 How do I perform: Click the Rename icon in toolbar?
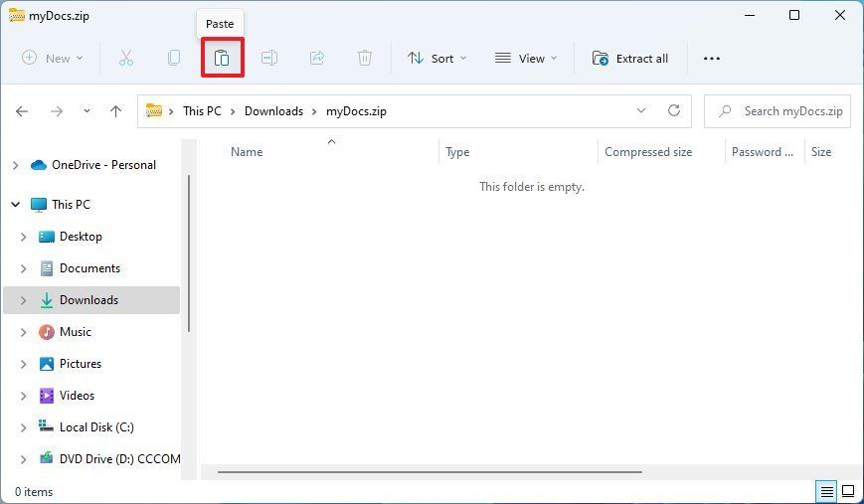coord(268,58)
